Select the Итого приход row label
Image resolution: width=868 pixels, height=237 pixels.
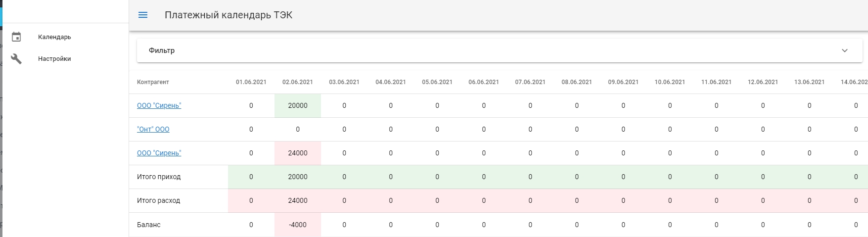click(159, 177)
